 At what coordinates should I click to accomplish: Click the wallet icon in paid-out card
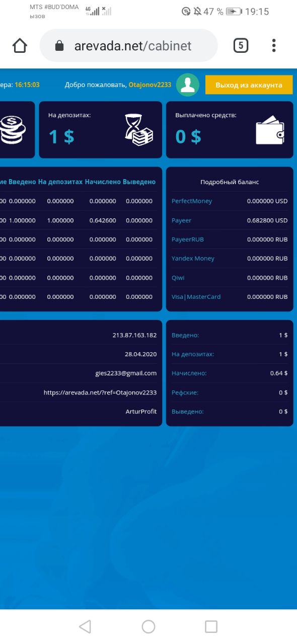point(270,130)
